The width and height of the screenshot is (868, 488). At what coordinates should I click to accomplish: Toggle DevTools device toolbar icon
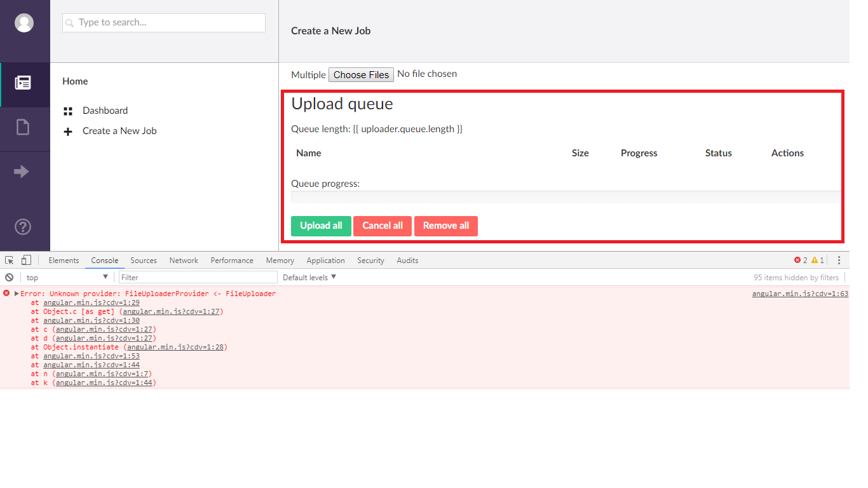tap(26, 260)
